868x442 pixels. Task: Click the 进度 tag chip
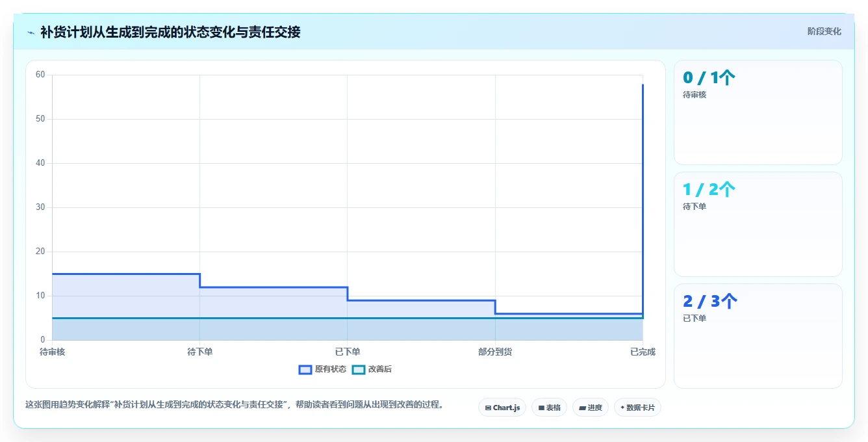[x=591, y=408]
